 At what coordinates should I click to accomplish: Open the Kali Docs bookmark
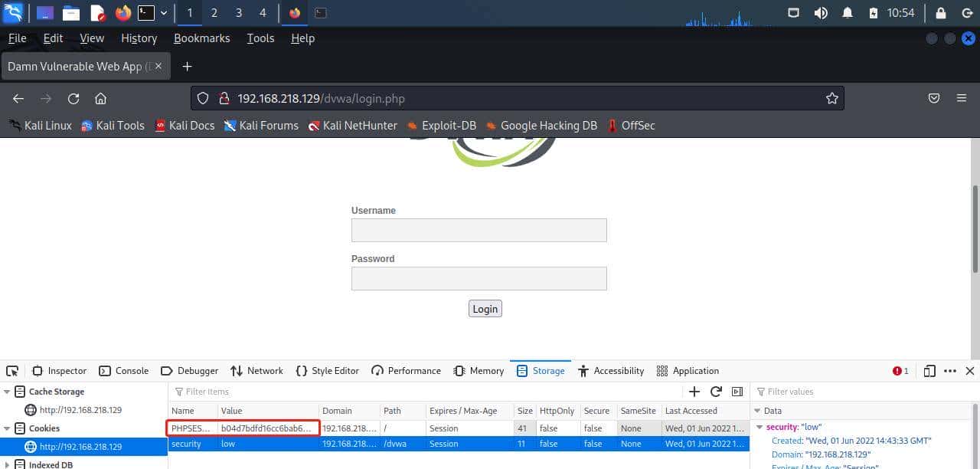coord(185,126)
